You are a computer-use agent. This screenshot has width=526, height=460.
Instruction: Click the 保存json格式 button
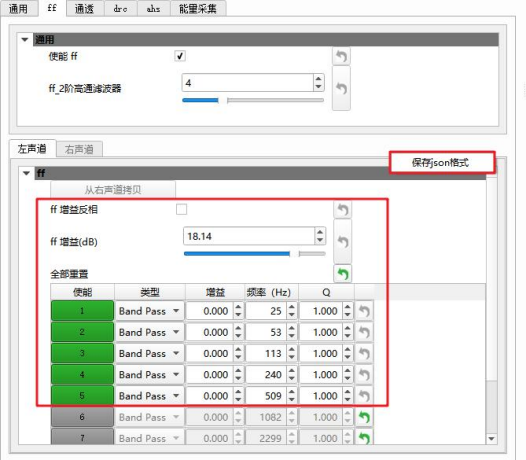[x=442, y=162]
